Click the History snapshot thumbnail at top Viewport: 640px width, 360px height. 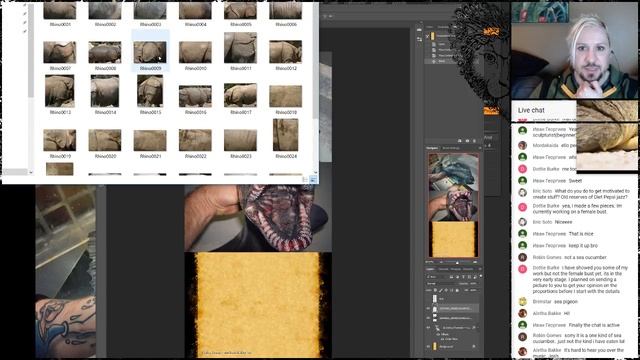click(433, 36)
